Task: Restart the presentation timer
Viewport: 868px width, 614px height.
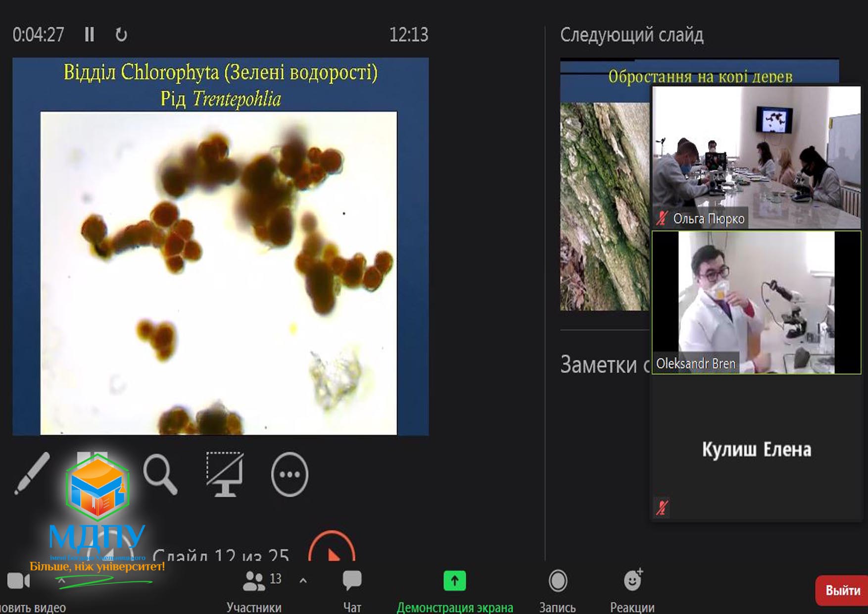Action: pos(121,35)
